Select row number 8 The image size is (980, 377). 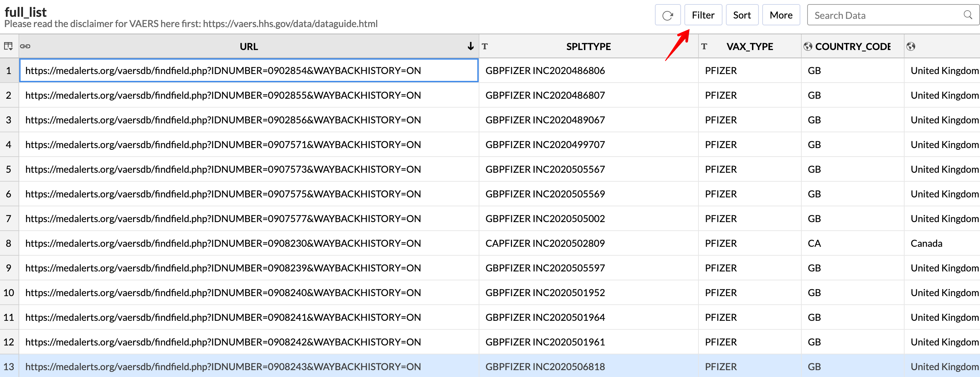point(9,243)
